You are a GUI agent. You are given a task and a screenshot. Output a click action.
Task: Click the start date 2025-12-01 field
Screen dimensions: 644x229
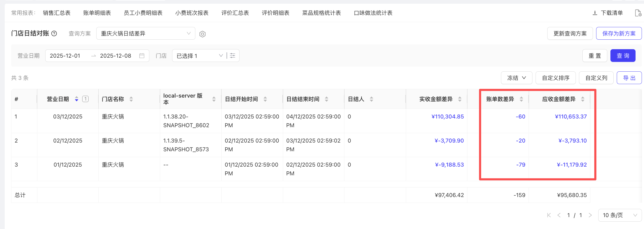(65, 56)
